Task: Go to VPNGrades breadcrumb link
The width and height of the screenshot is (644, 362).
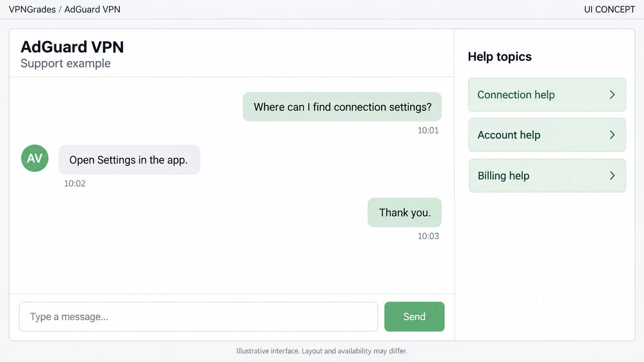Action: pos(32,10)
